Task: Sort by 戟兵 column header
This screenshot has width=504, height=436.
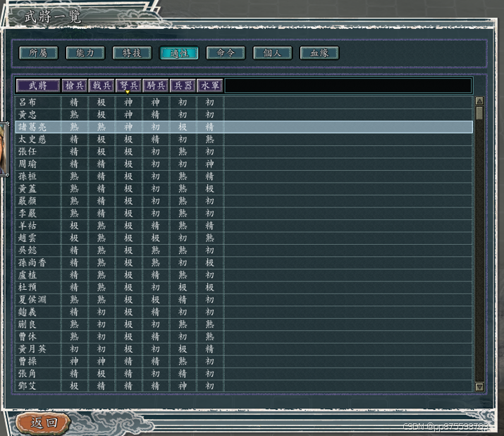Action: (102, 85)
